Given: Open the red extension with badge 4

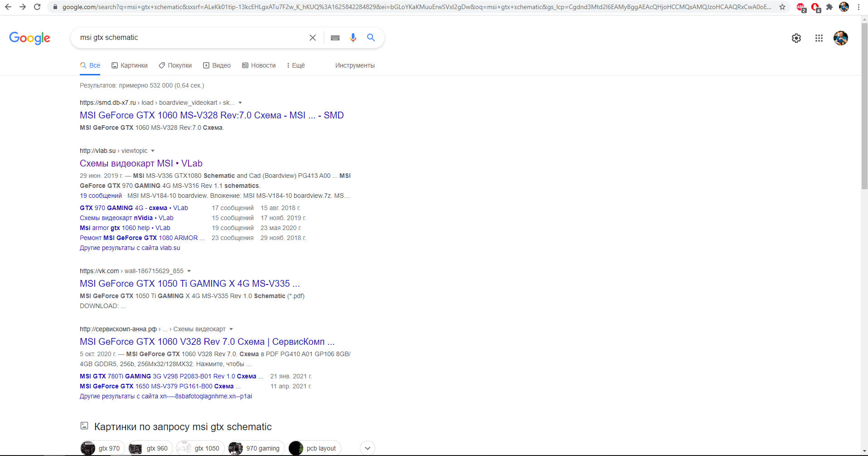Looking at the screenshot, I should (x=815, y=7).
